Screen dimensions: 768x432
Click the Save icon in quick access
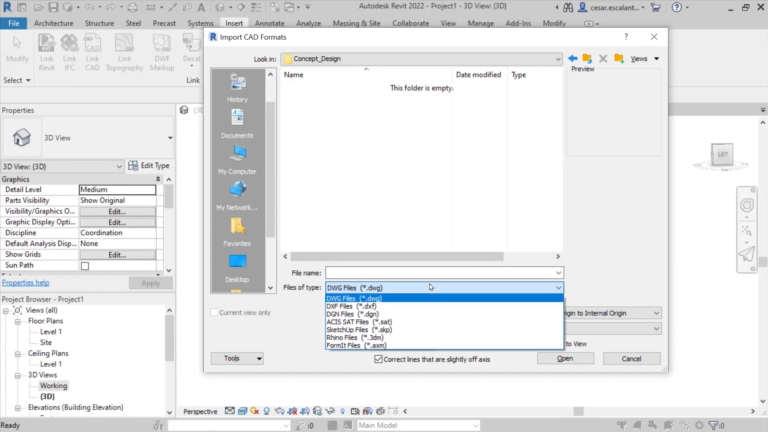(53, 7)
